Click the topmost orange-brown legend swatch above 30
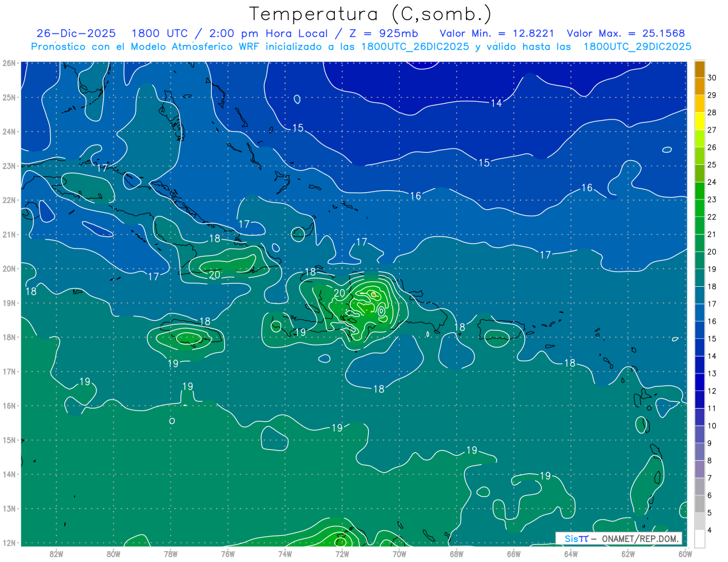 699,69
